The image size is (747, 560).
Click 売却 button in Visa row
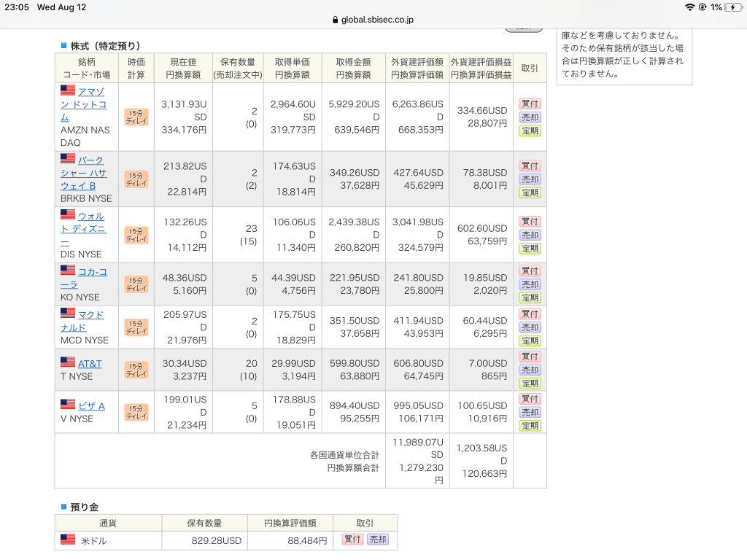click(x=530, y=412)
